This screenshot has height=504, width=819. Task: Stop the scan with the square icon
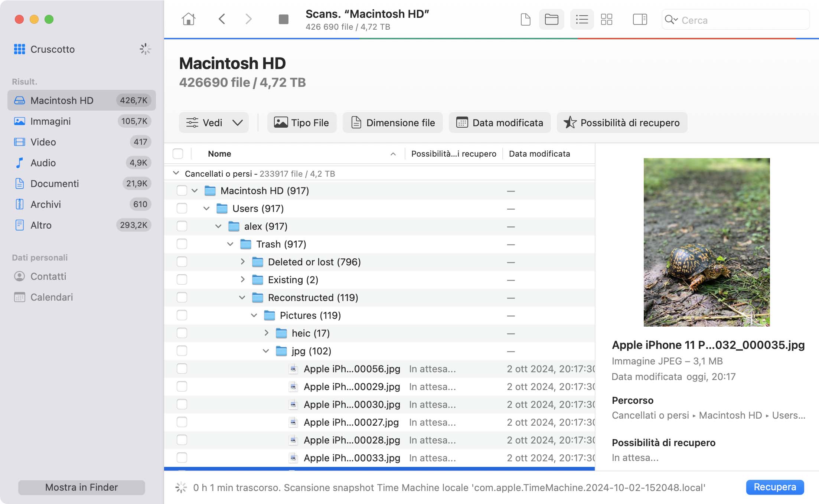[284, 19]
